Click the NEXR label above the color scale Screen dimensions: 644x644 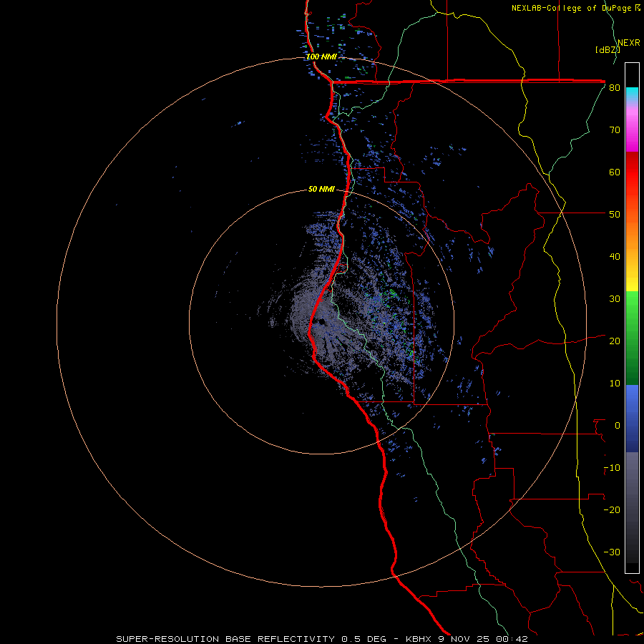tap(629, 43)
